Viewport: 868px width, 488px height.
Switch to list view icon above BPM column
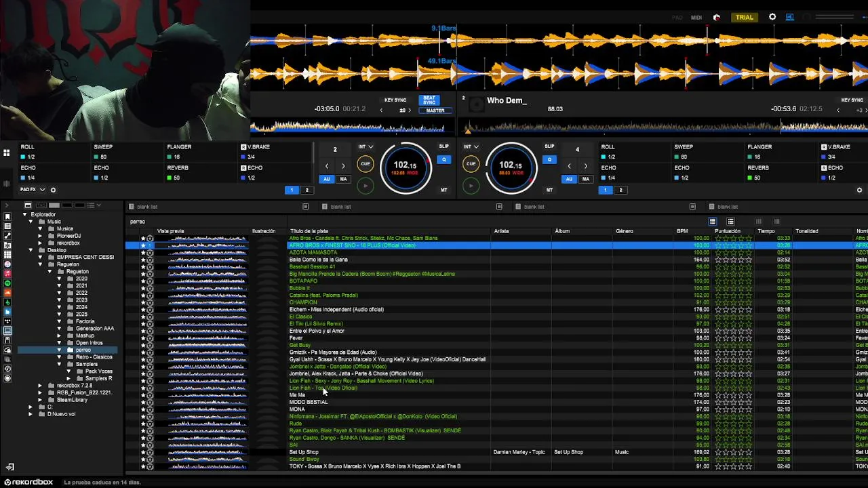point(712,222)
